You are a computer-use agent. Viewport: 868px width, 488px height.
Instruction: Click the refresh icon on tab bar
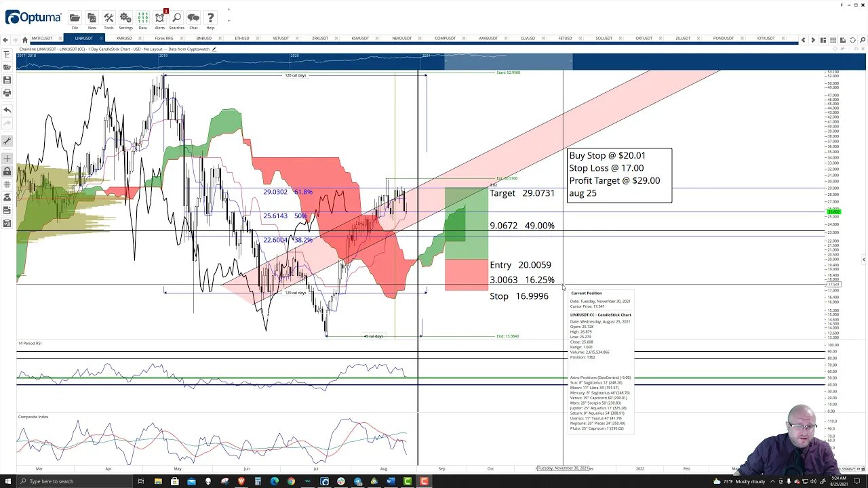tap(852, 39)
